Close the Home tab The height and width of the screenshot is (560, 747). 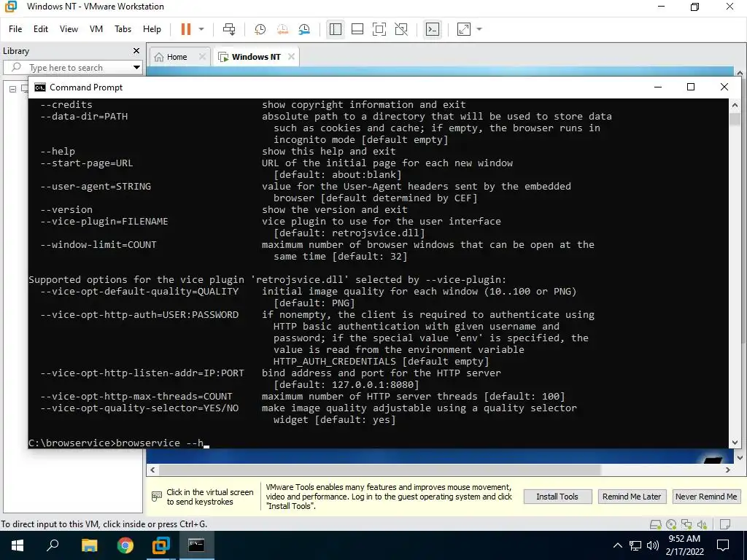(202, 57)
